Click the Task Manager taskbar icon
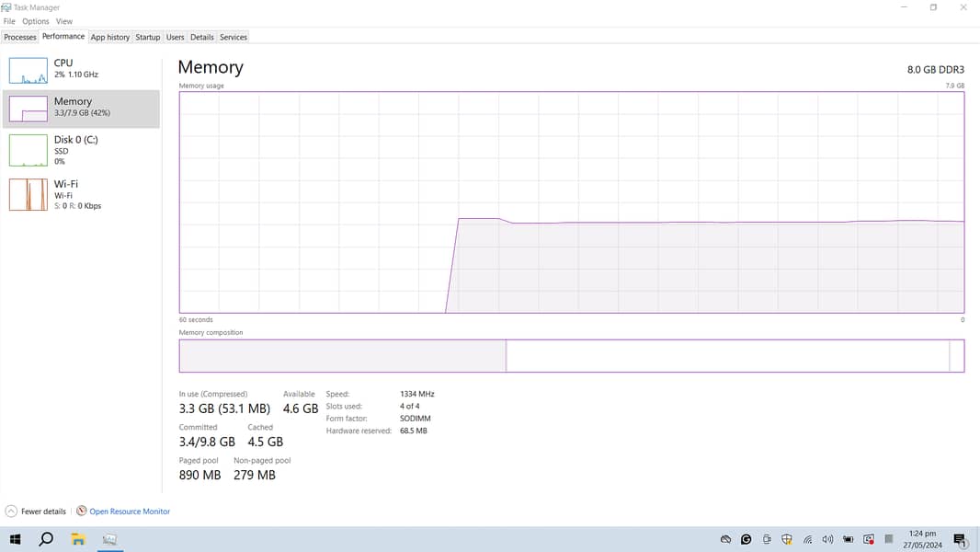The width and height of the screenshot is (980, 552). (x=109, y=540)
